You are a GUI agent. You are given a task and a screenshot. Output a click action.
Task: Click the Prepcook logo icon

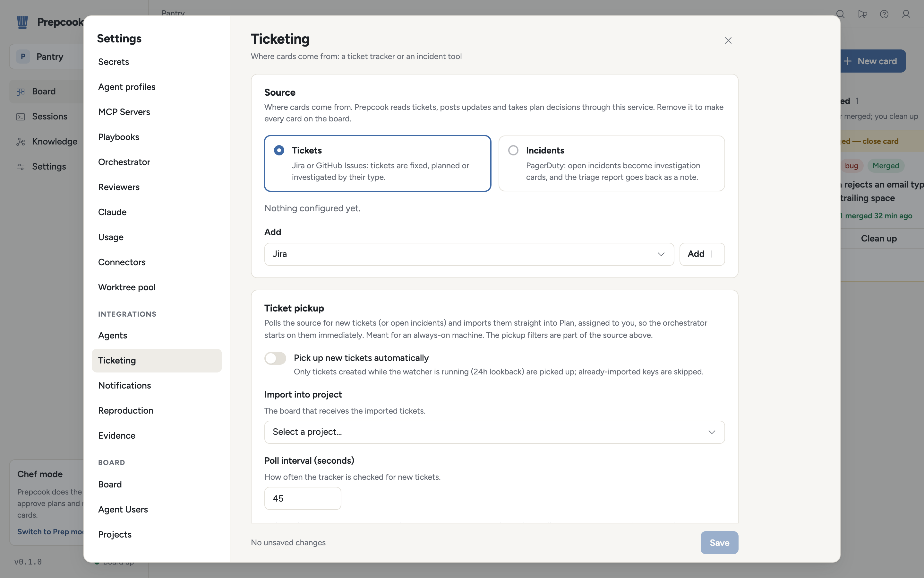click(x=22, y=22)
